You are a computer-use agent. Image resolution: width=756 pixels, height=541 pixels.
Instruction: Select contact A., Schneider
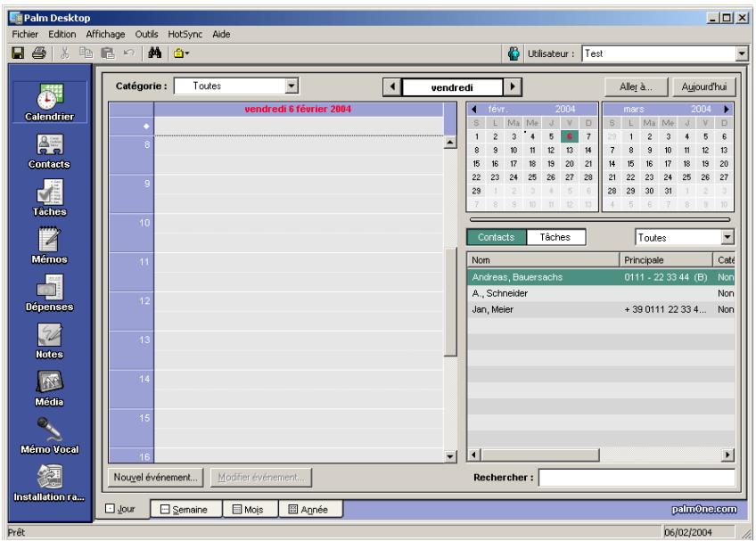pos(601,293)
